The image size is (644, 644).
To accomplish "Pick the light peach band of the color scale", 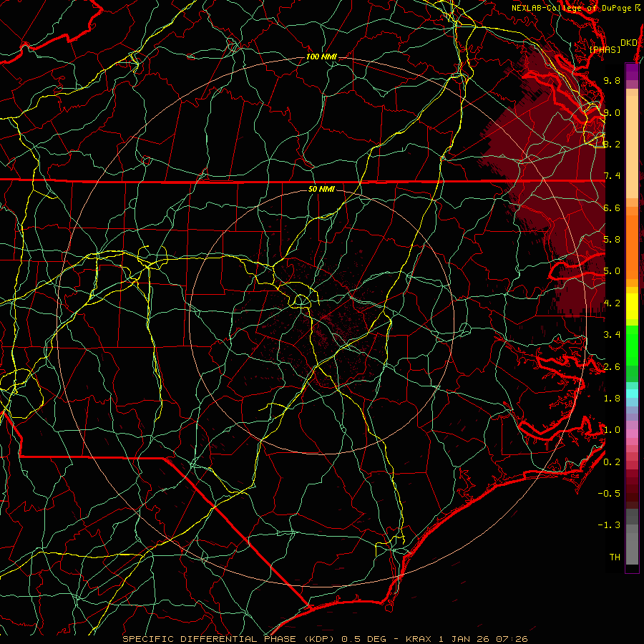I will tap(632, 147).
